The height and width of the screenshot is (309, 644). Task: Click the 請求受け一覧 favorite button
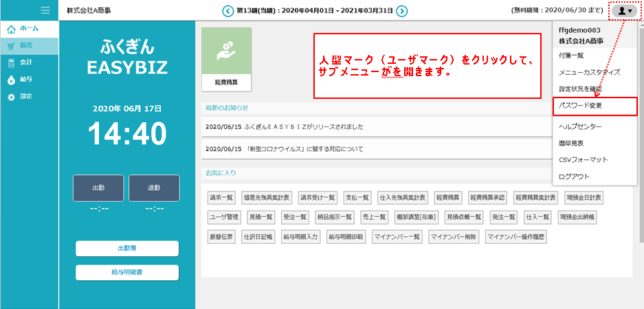318,197
